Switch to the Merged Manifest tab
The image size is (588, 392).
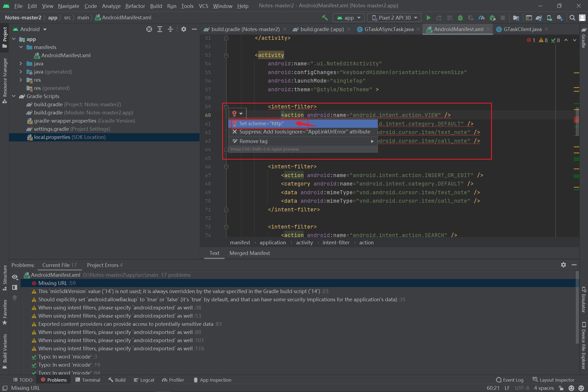(x=250, y=253)
